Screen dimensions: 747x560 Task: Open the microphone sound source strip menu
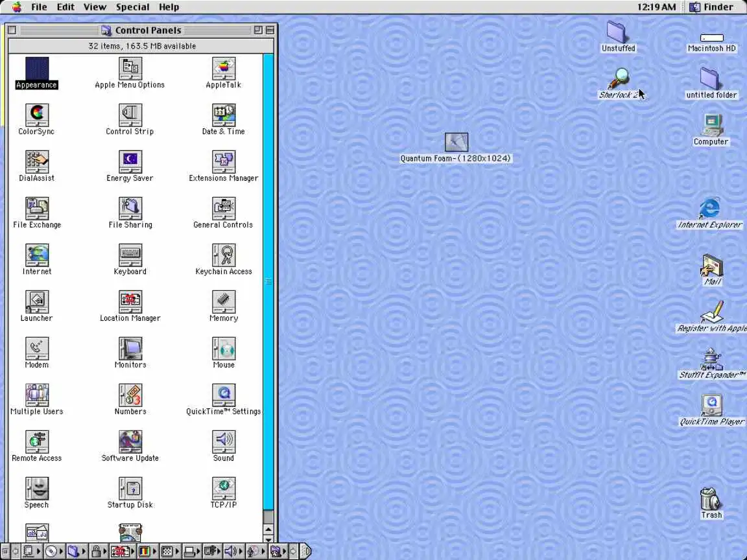(x=256, y=552)
